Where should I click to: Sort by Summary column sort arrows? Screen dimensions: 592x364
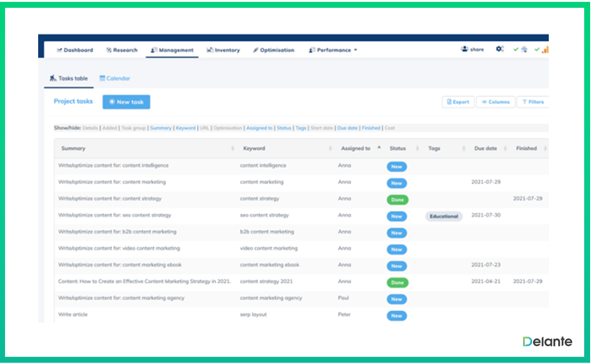[232, 148]
